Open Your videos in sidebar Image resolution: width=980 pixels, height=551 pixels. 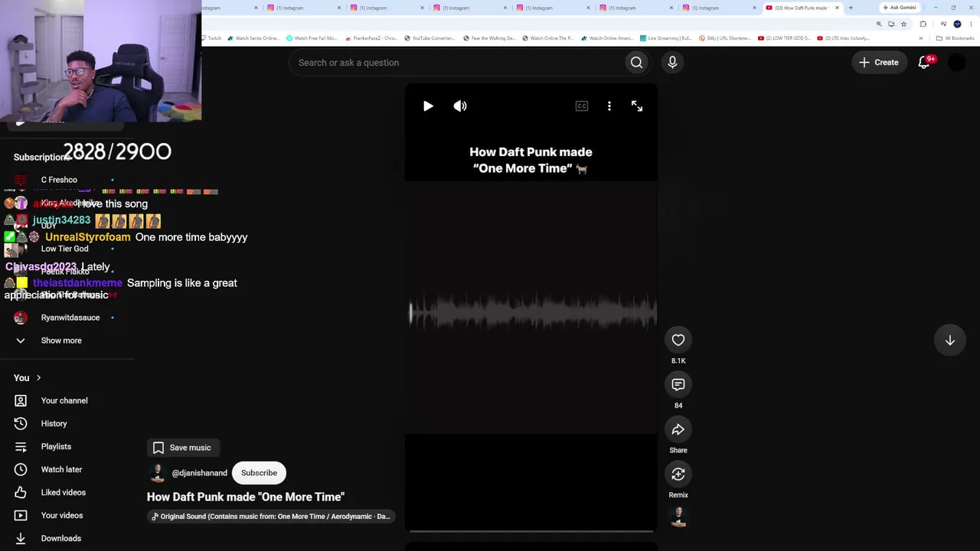point(62,516)
